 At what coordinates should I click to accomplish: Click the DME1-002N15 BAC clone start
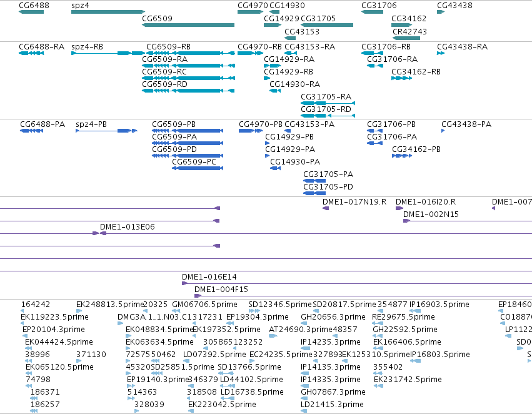pos(406,221)
